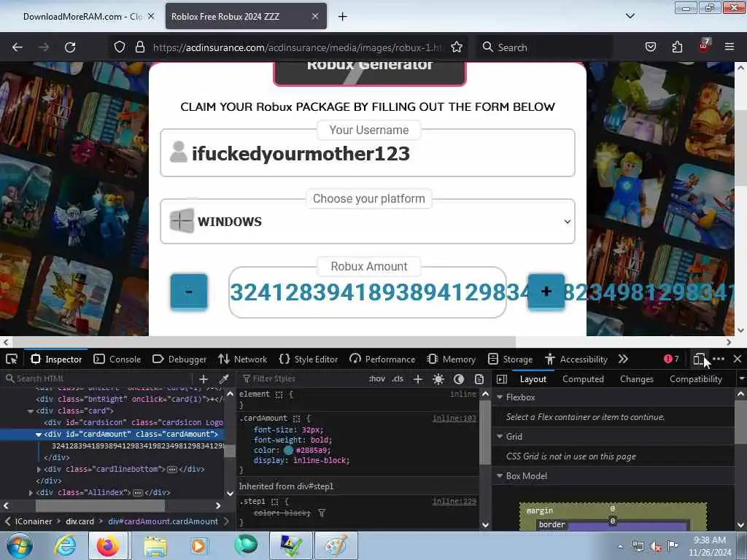Open the inline:103 source link
The width and height of the screenshot is (747, 560).
tap(454, 418)
